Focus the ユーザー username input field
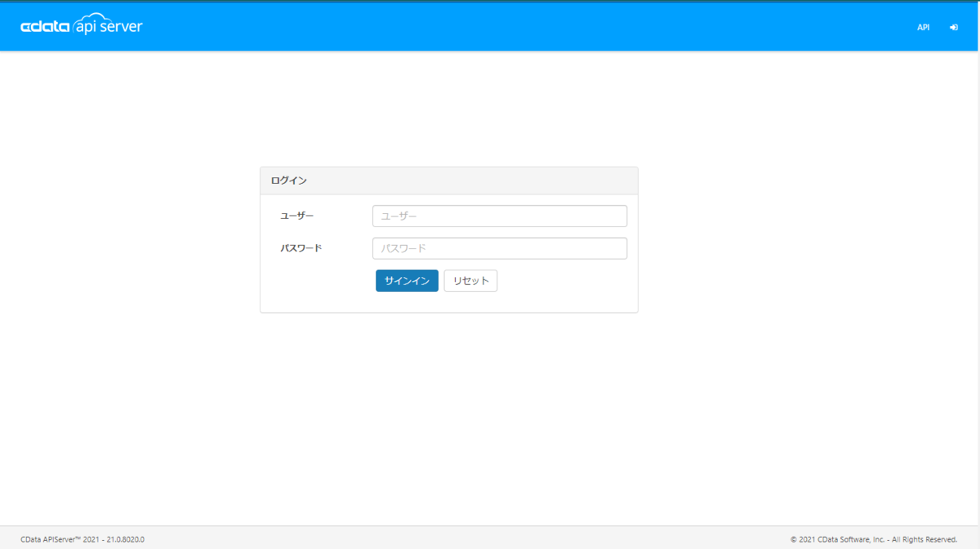Viewport: 980px width, 549px height. point(500,216)
